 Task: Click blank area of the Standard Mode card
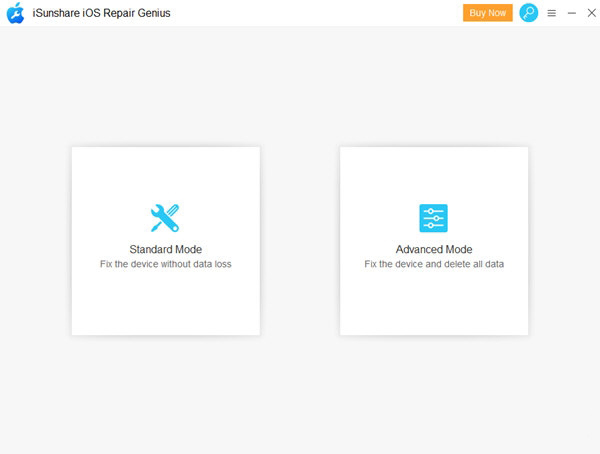[165, 305]
